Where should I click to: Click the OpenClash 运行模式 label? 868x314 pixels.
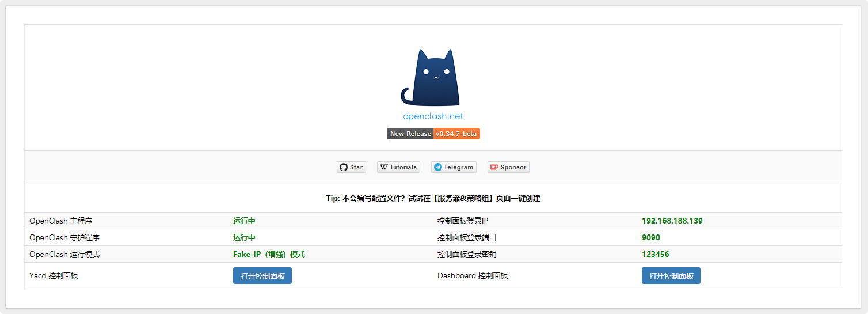pos(64,254)
